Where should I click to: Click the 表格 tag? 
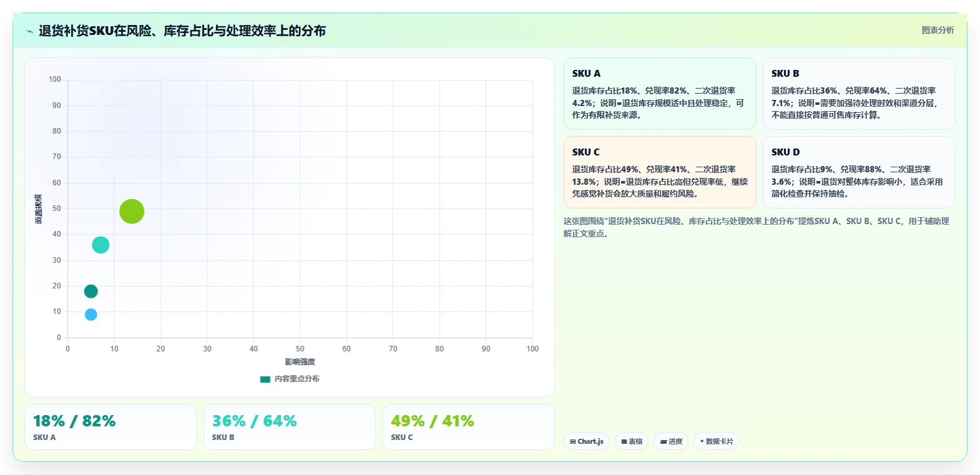click(x=632, y=441)
